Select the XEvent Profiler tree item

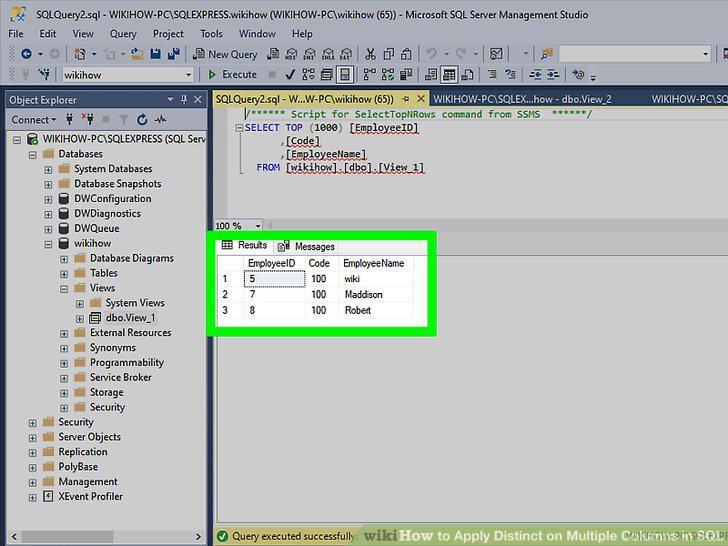coord(91,496)
